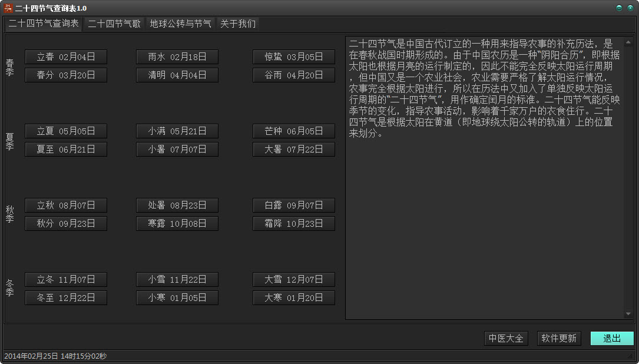The width and height of the screenshot is (639, 364).
Task: Select 清明 04月04日 button
Action: [177, 75]
